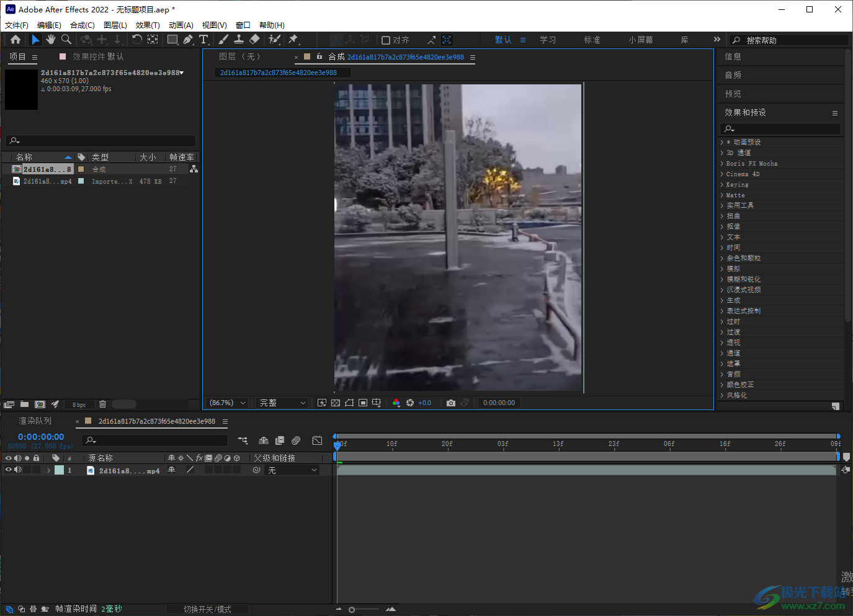The image size is (853, 616).
Task: Open the 合成(C) menu
Action: [83, 25]
